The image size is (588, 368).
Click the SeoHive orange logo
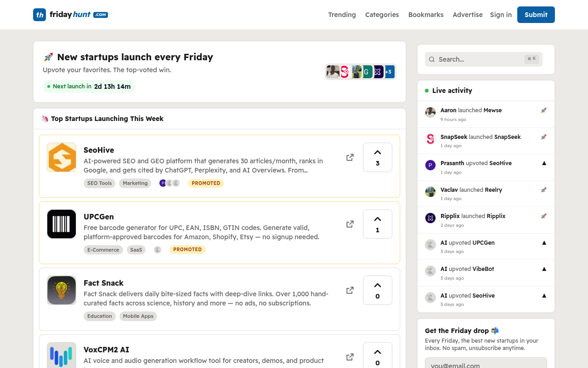pyautogui.click(x=62, y=157)
